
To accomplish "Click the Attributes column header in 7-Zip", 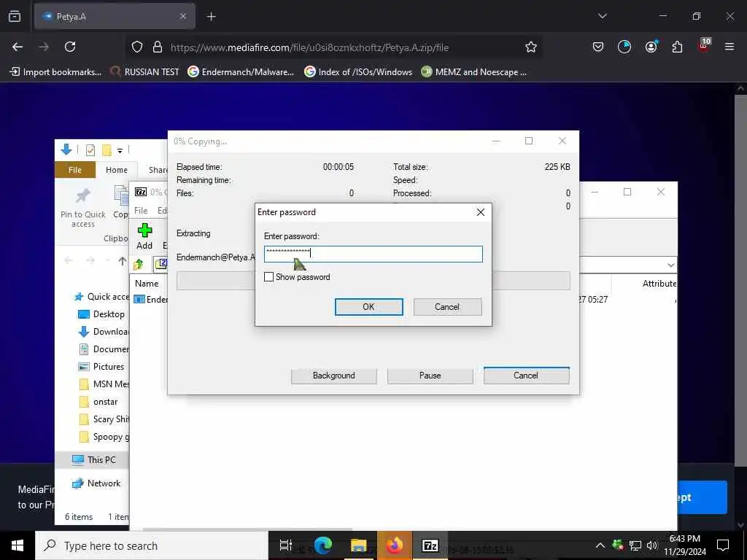I will [659, 284].
